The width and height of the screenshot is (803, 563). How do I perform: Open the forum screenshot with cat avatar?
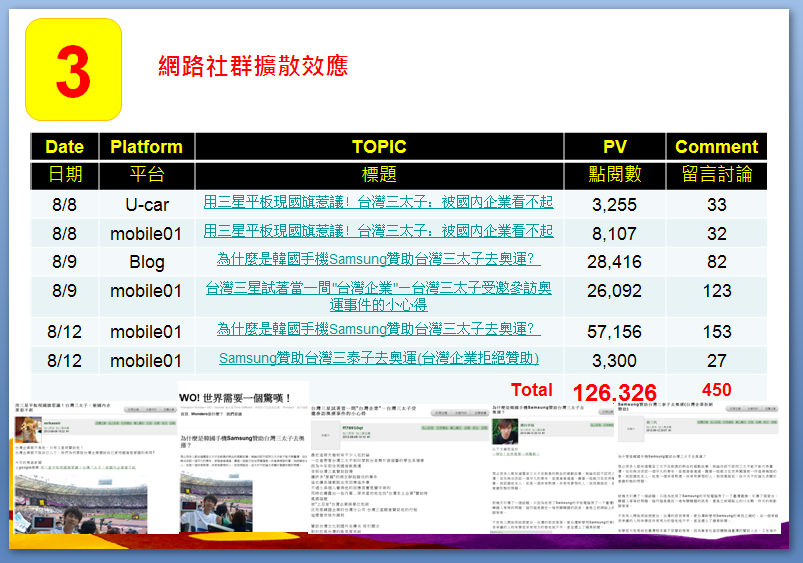[x=95, y=468]
